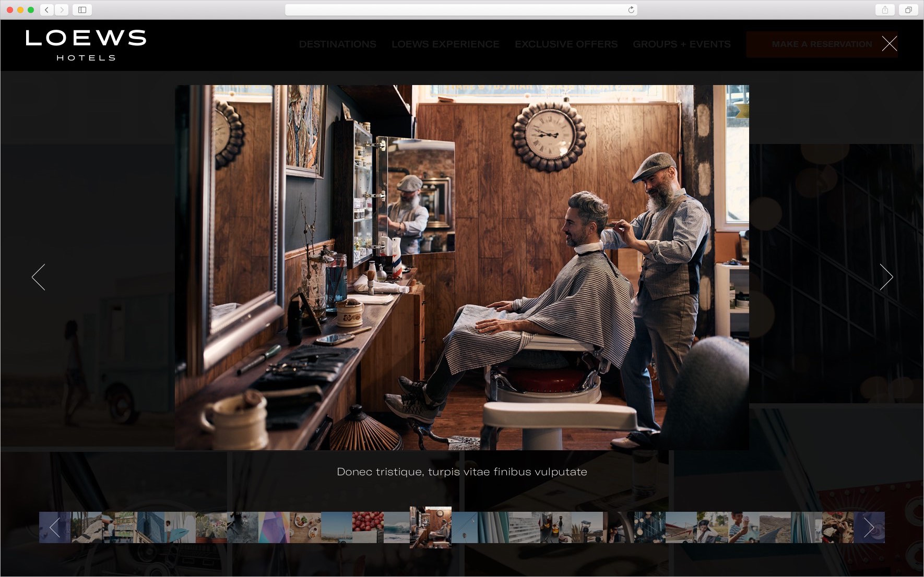Reload the page in address bar

[x=631, y=10]
